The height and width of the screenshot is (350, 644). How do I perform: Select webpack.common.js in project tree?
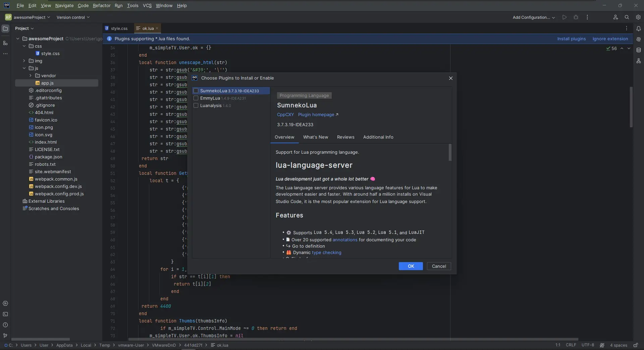pyautogui.click(x=56, y=179)
